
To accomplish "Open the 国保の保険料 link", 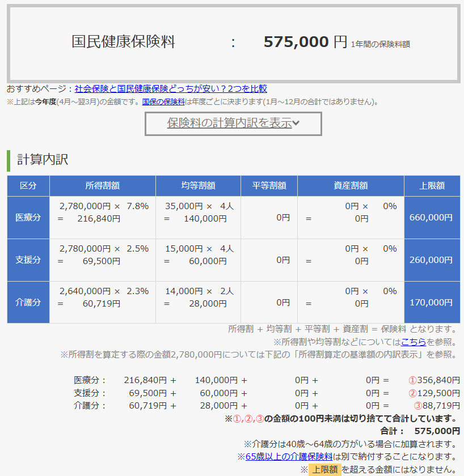I will (163, 102).
